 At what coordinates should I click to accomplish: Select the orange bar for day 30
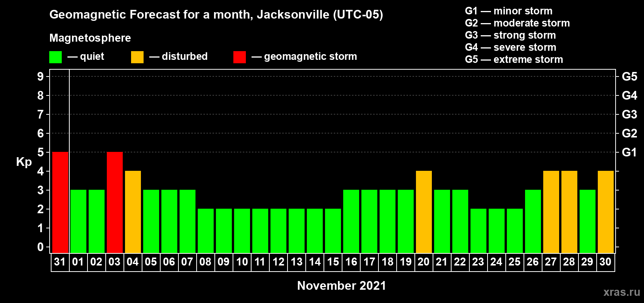606,212
